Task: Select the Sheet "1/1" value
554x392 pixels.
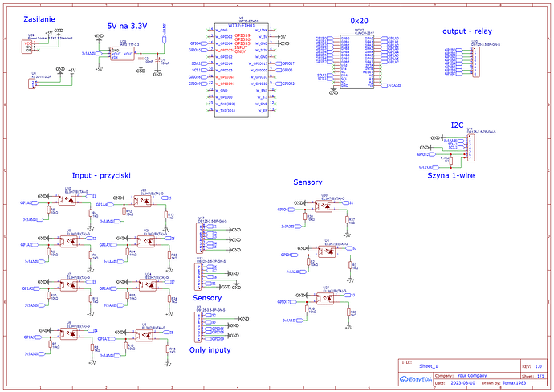Action: [x=540, y=376]
